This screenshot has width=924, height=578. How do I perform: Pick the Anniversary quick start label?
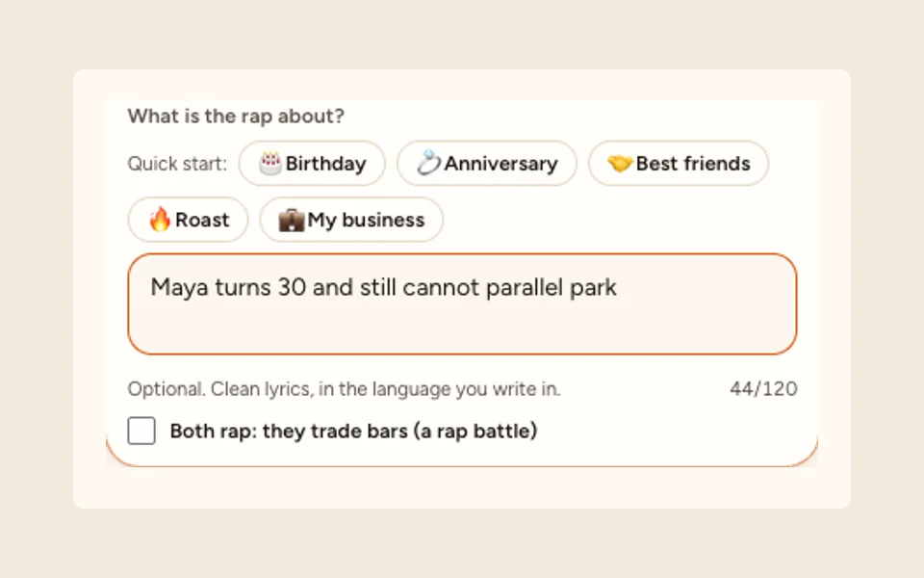pyautogui.click(x=500, y=164)
